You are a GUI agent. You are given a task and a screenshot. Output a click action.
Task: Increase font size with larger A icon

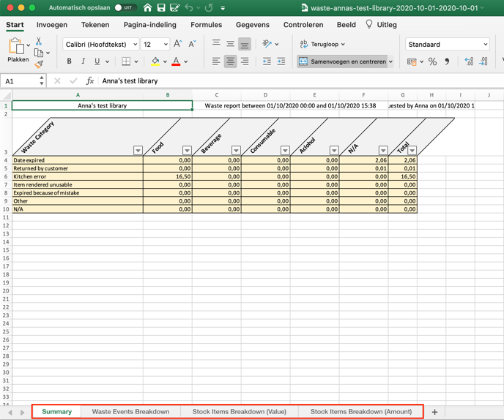[x=178, y=44]
